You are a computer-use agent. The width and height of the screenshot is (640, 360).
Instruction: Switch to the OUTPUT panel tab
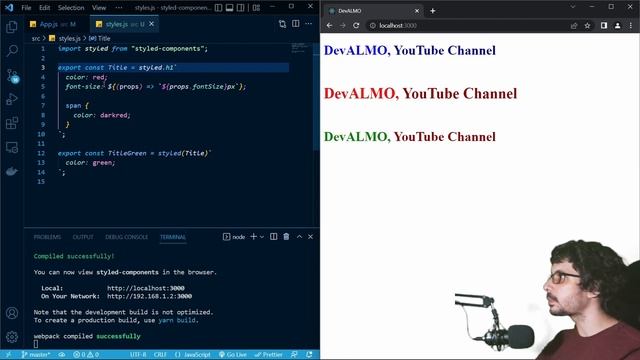click(x=83, y=237)
